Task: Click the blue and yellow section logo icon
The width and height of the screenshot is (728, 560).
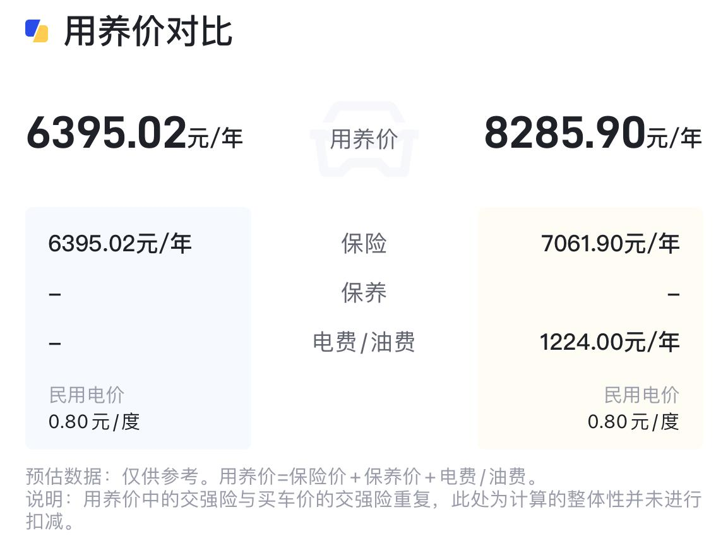Action: [x=37, y=30]
